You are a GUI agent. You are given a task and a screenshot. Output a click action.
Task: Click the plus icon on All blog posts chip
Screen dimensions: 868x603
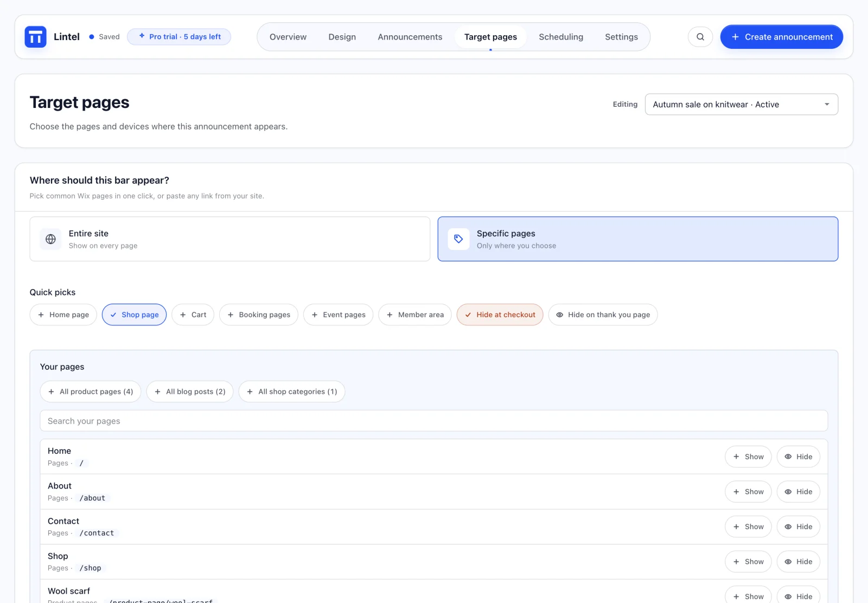[x=157, y=392]
